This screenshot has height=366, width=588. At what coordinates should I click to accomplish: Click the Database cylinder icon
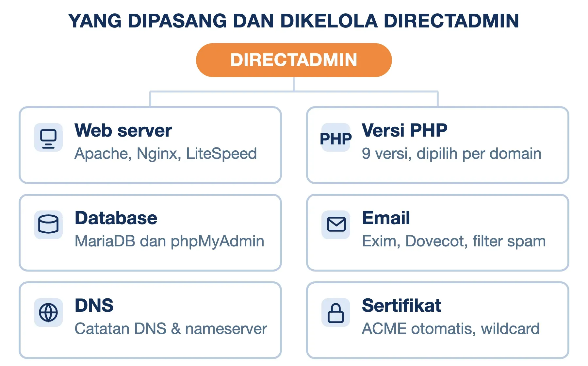coord(48,225)
